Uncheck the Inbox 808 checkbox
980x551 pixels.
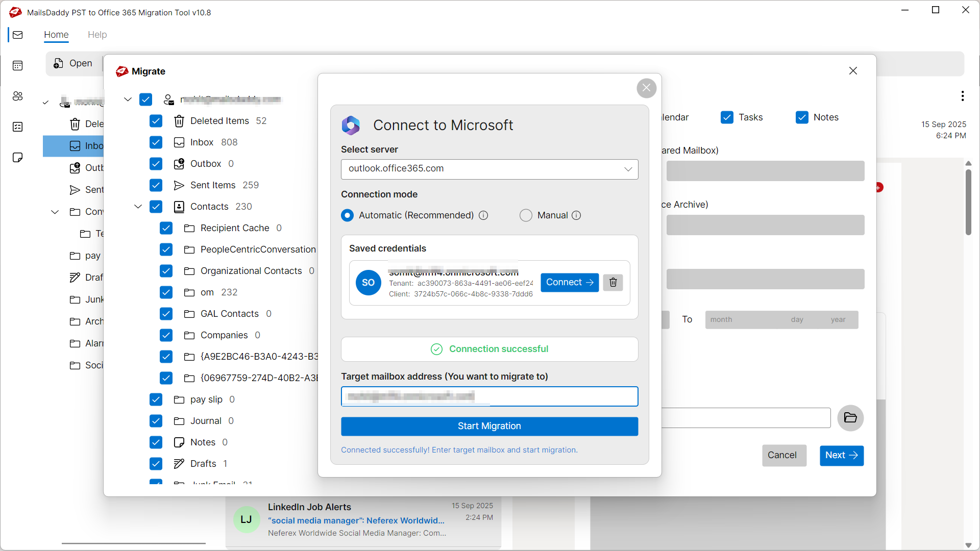tap(156, 142)
